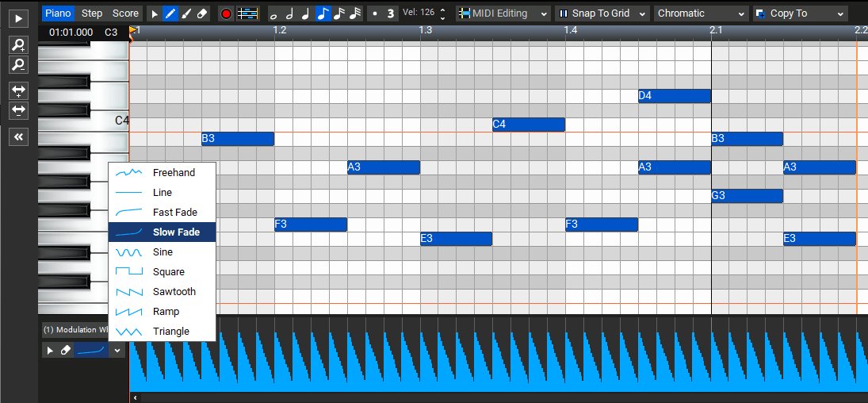Open the MIDI Editing dropdown

503,13
